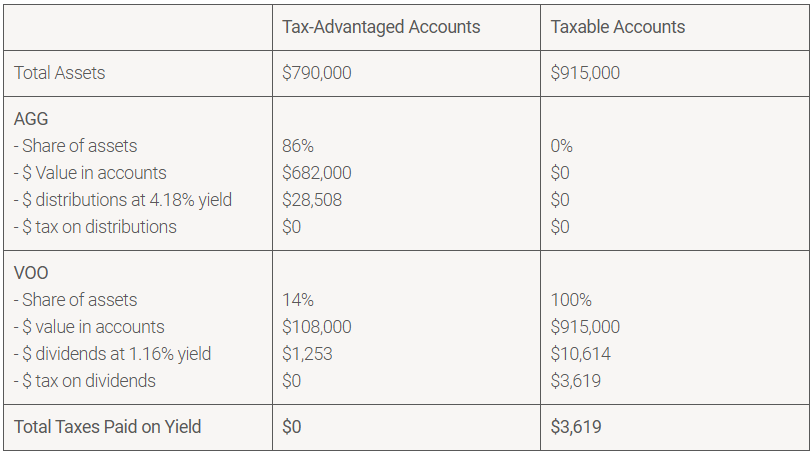Click the $682,000 AGG value

pyautogui.click(x=317, y=173)
